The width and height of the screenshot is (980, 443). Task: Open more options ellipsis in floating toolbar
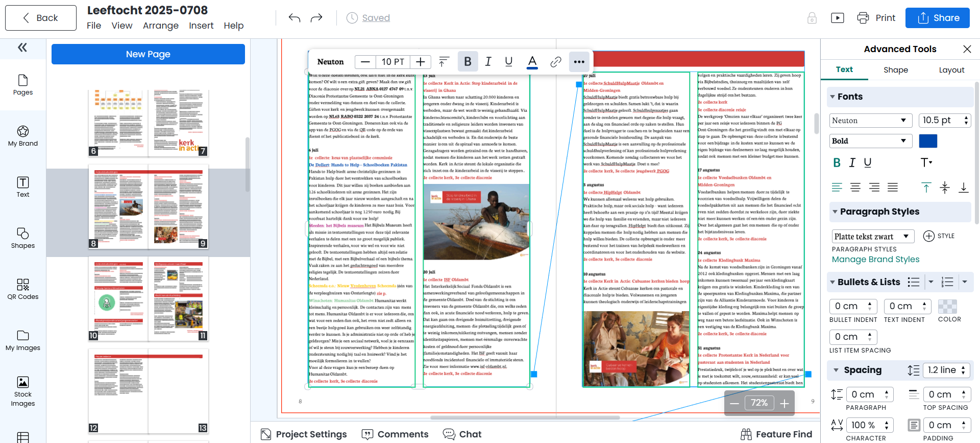(579, 62)
